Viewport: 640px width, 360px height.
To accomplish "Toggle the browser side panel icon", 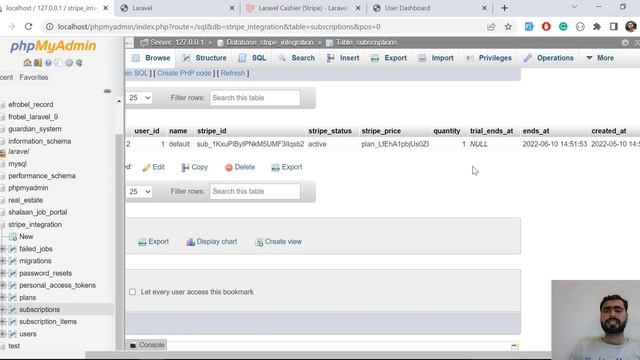I will pos(613,27).
